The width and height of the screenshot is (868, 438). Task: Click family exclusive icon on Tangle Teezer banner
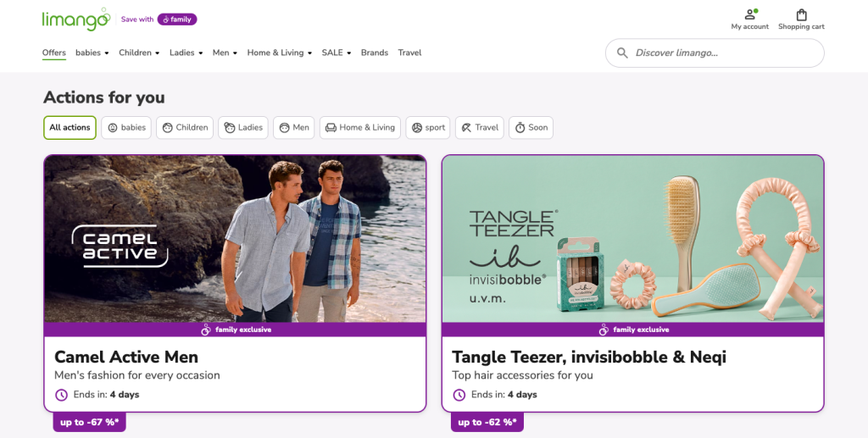click(604, 330)
